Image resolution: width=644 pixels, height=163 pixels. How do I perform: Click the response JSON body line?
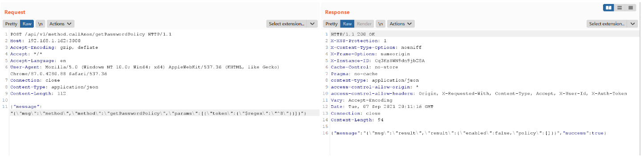[468, 133]
